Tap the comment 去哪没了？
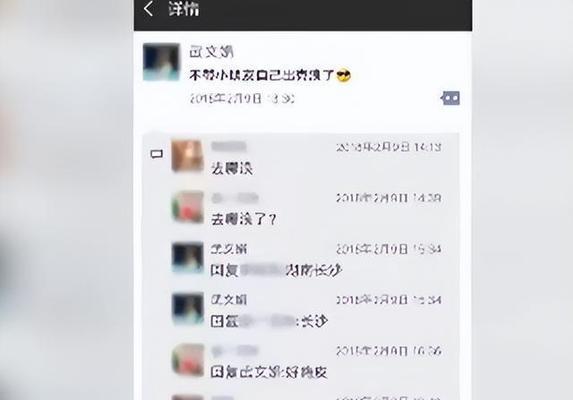This screenshot has width=573, height=400. 244,219
